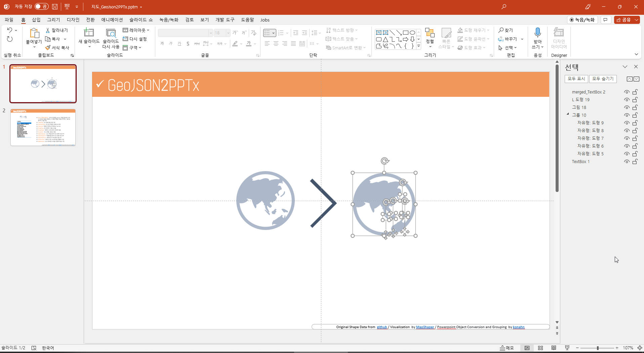Click the zoom slider handle
Image resolution: width=644 pixels, height=353 pixels.
pyautogui.click(x=598, y=348)
